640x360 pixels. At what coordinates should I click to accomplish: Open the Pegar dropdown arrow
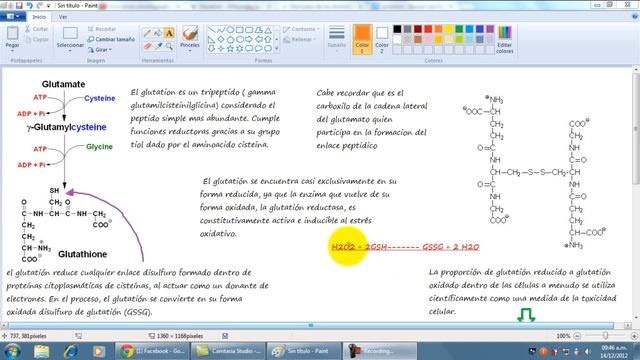point(12,51)
